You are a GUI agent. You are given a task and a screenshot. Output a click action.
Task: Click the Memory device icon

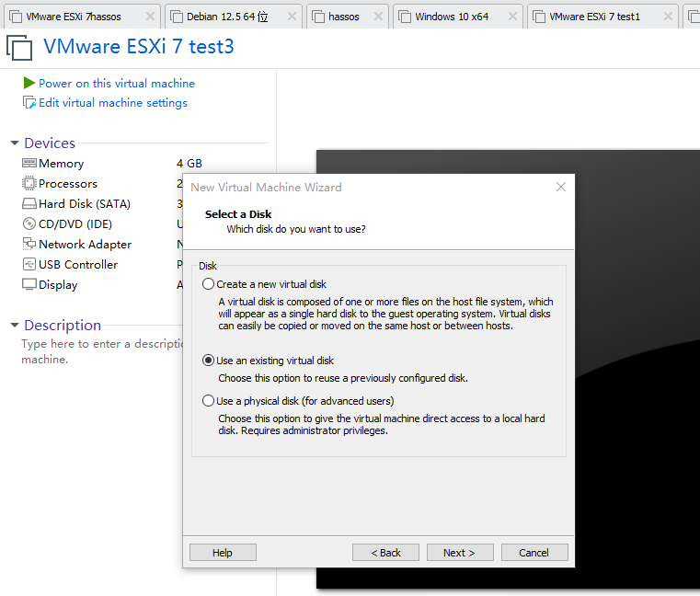[29, 163]
